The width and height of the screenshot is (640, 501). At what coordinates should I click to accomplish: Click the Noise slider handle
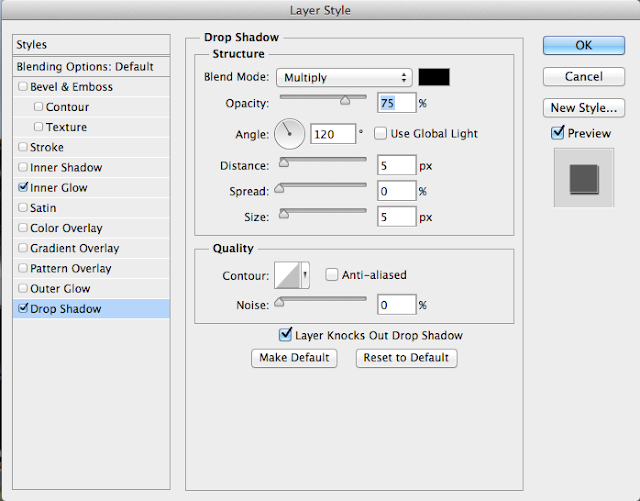(x=279, y=302)
